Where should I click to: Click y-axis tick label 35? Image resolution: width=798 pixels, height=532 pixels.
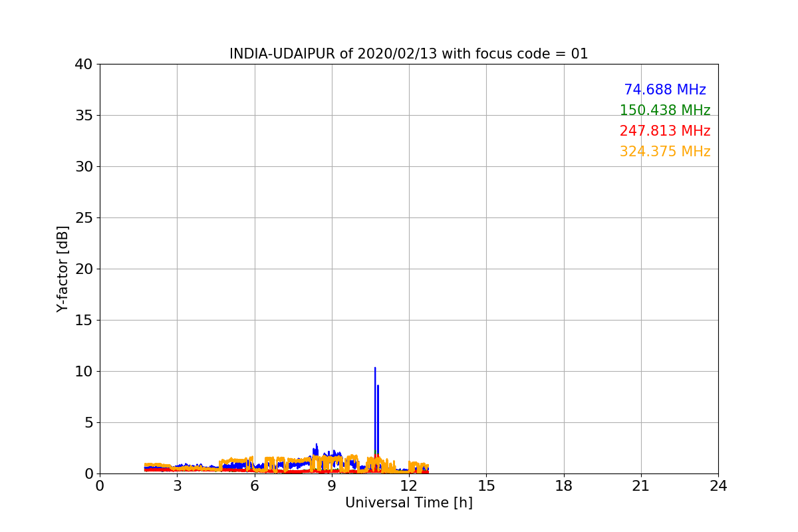[x=83, y=116]
